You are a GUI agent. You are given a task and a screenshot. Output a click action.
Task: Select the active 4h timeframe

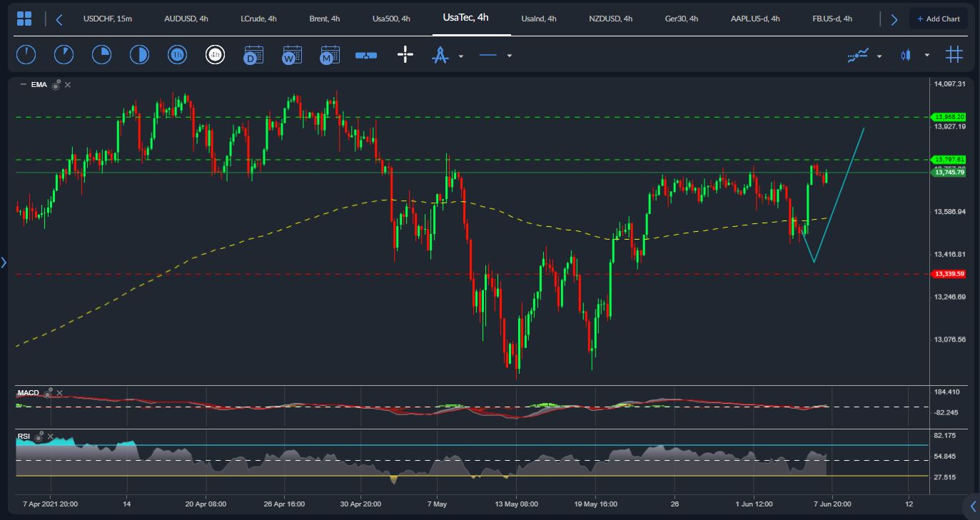click(215, 55)
